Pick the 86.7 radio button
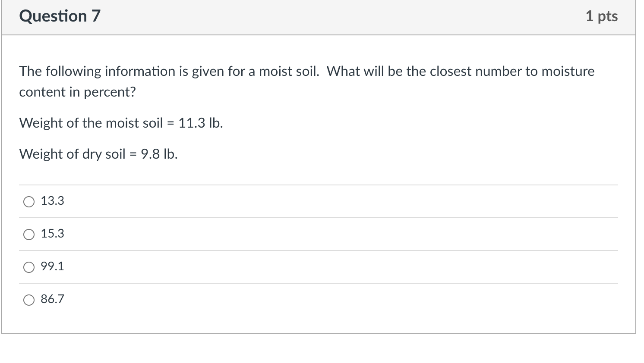This screenshot has height=363, width=644. pos(29,300)
